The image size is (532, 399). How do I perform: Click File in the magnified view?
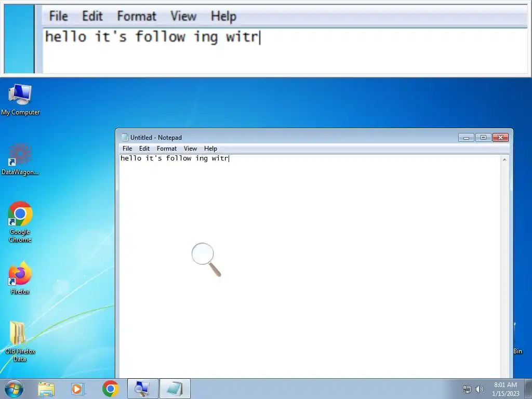[58, 16]
